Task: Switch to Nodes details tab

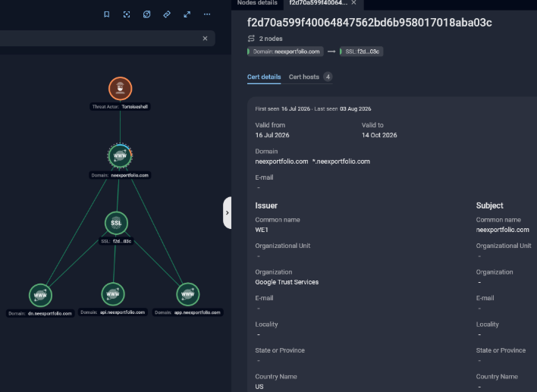Action: pos(257,3)
